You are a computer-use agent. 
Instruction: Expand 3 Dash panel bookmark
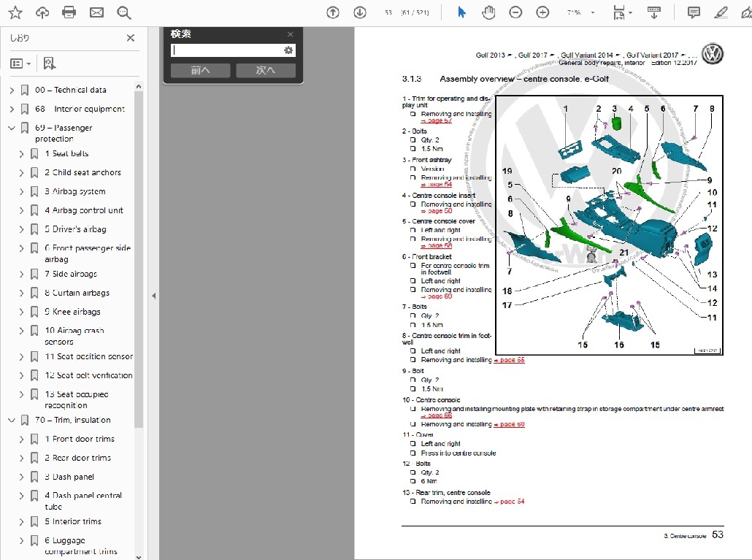click(x=22, y=477)
